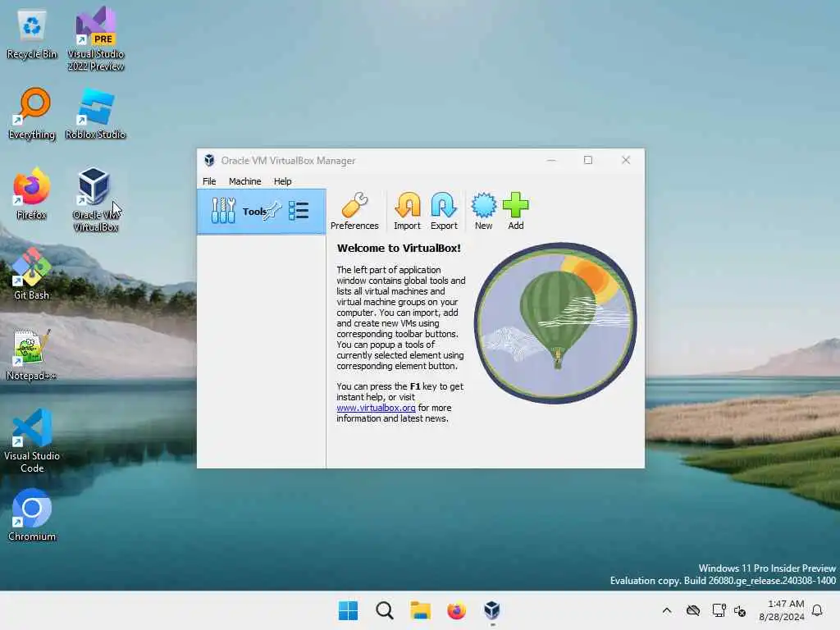The width and height of the screenshot is (840, 630).
Task: Select Visual Studio 2022 Preview shortcut
Action: (x=95, y=39)
